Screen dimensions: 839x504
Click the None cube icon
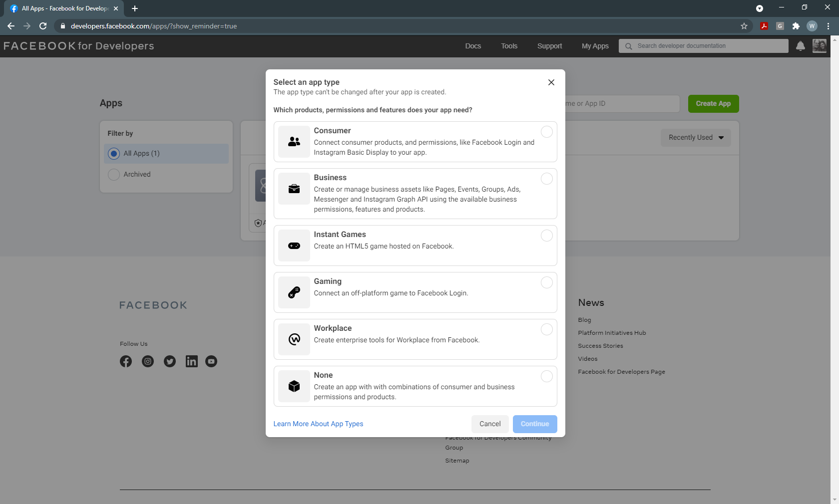point(294,386)
